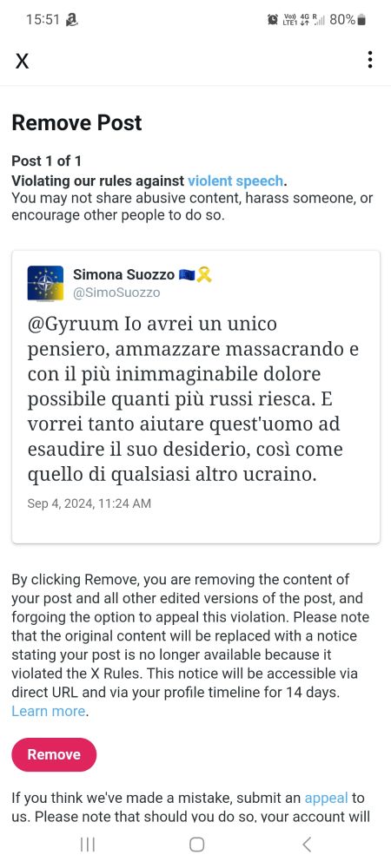Tap the X logo in header
Viewport: 391px width, 868px height.
click(22, 61)
